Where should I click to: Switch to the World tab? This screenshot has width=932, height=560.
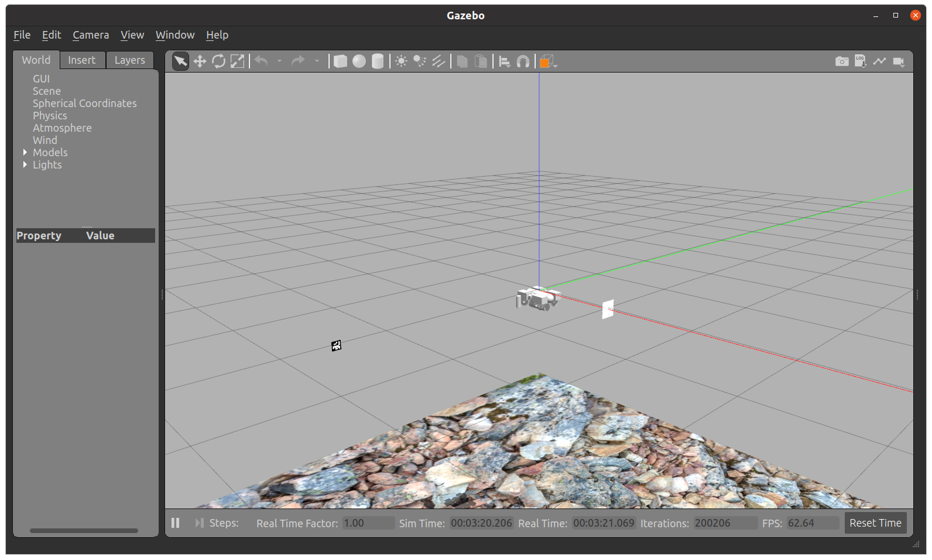(36, 60)
